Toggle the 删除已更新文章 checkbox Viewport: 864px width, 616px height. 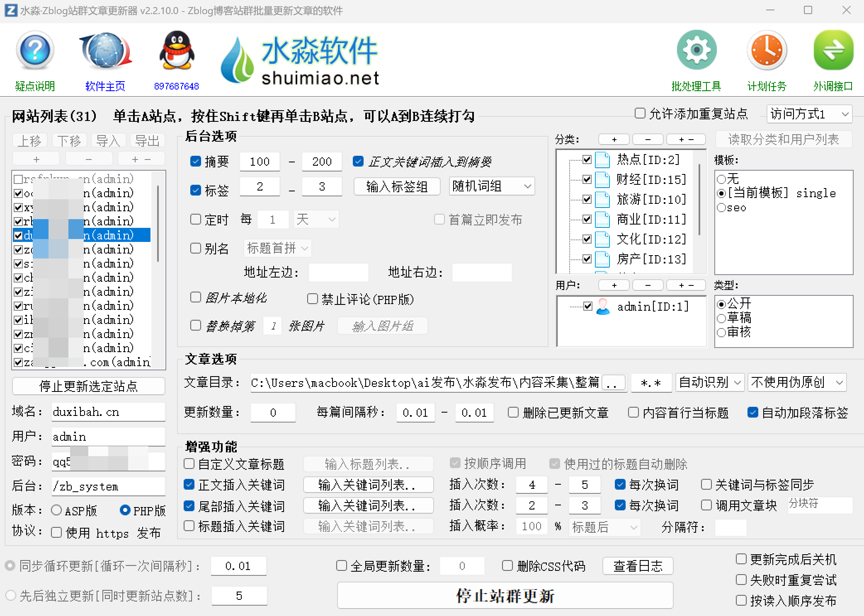point(513,413)
